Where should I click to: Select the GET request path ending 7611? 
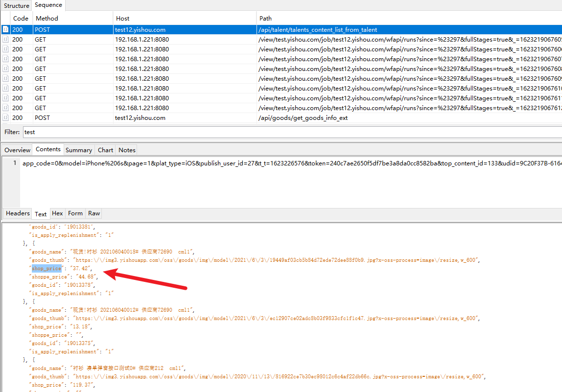pos(410,98)
